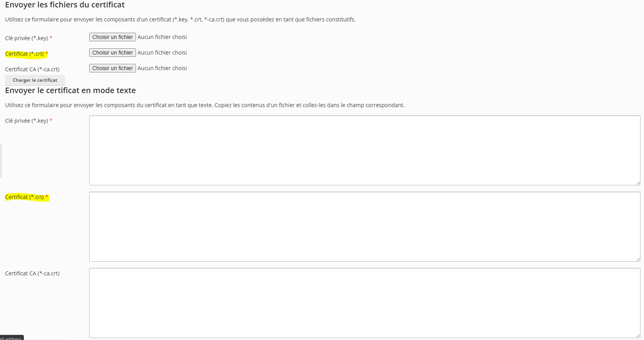Click the Certificat CA label above Charger button

(x=32, y=69)
